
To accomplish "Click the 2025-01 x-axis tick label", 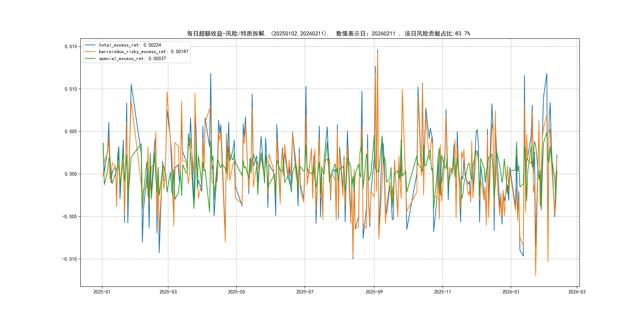I will (x=102, y=292).
